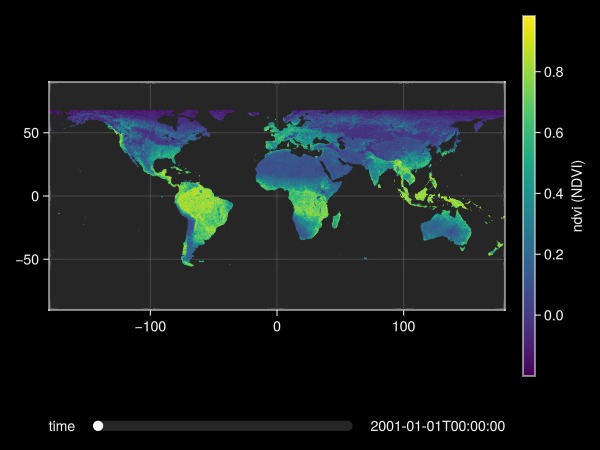Click the 50 latitude axis label
Screen dimensions: 600x450
tap(31, 133)
